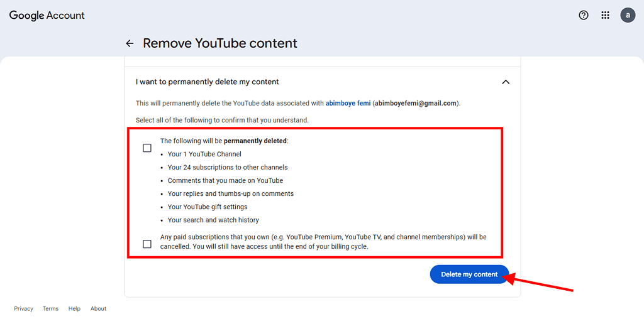Open the Terms footer link
The width and height of the screenshot is (644, 319).
50,308
